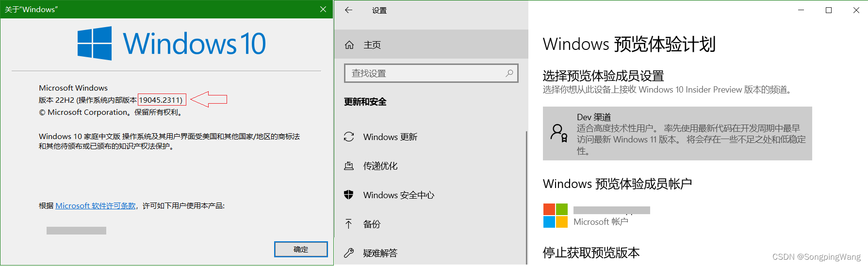Open 主页 in Settings sidebar

[x=431, y=45]
